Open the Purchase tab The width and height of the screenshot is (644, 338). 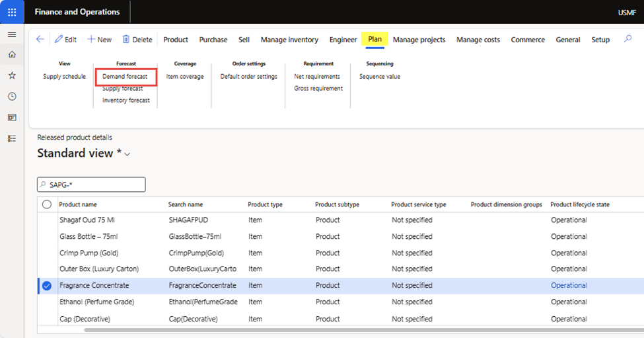click(x=213, y=40)
